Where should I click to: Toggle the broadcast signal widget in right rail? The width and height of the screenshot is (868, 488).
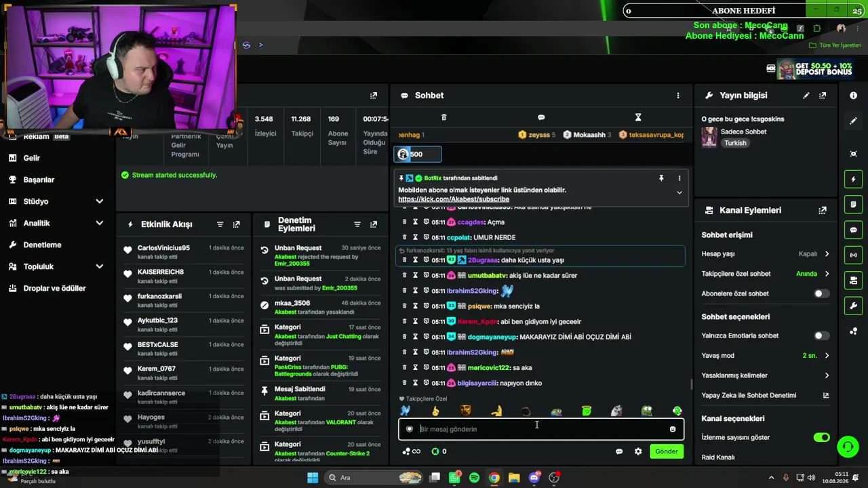(x=853, y=255)
